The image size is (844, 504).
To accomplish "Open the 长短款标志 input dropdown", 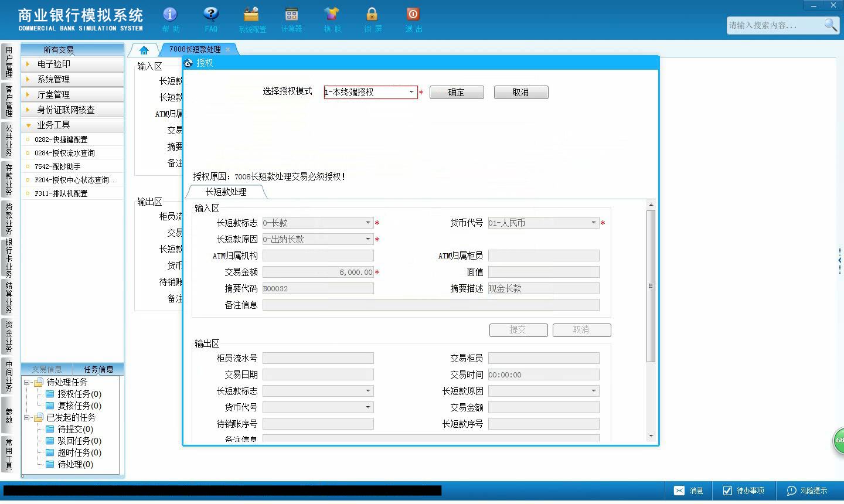I will [x=368, y=223].
